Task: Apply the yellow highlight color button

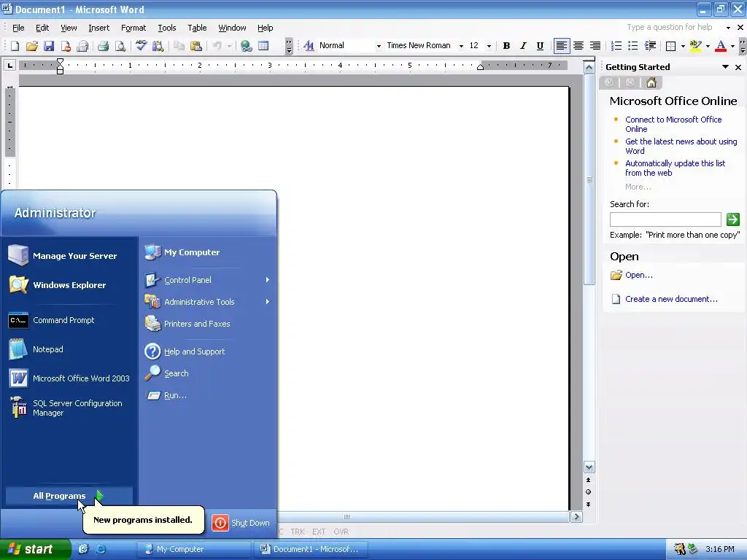Action: [695, 46]
